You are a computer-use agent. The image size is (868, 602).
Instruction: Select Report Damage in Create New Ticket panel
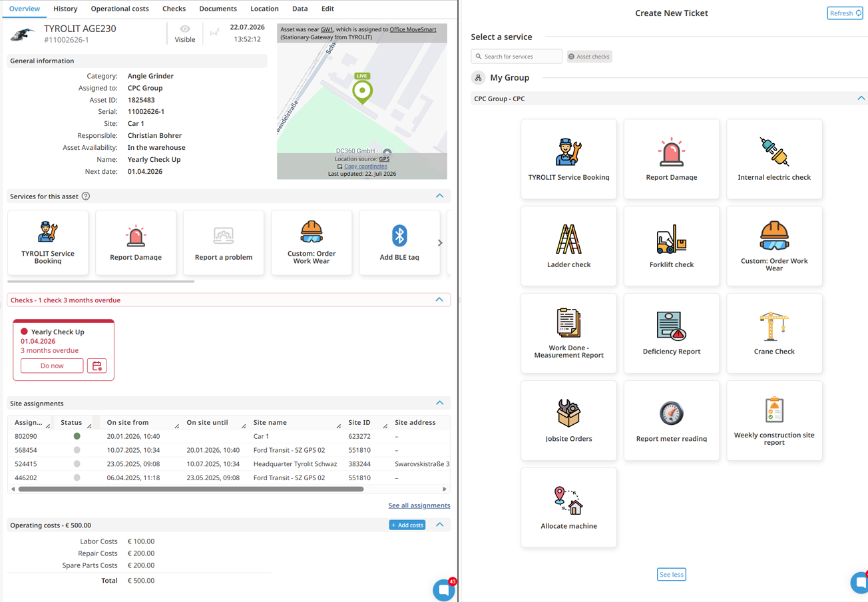(672, 159)
